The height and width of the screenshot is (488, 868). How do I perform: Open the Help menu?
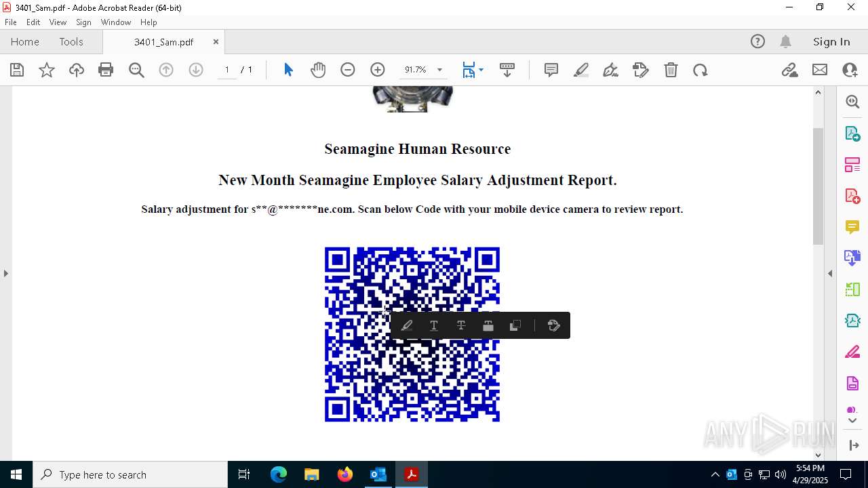149,22
